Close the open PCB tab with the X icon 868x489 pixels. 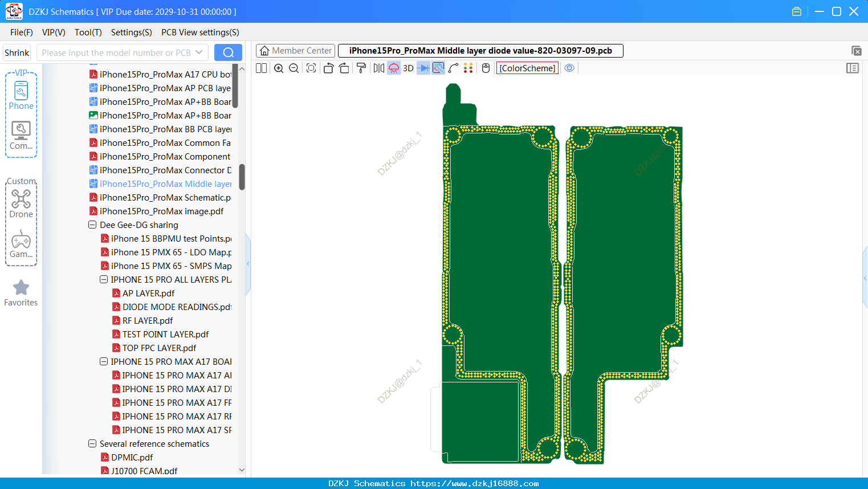coord(856,51)
